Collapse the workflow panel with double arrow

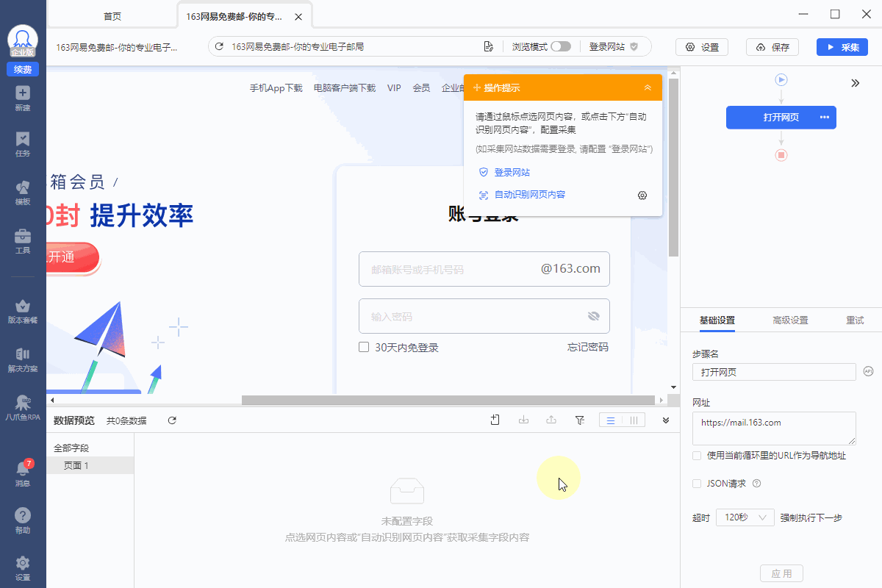coord(856,83)
